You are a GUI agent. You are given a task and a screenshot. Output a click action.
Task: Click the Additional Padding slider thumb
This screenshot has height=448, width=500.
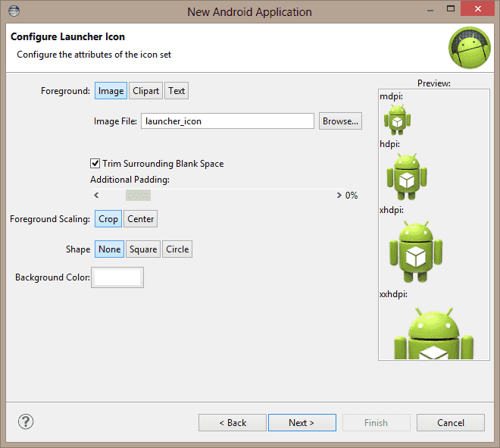(x=138, y=196)
